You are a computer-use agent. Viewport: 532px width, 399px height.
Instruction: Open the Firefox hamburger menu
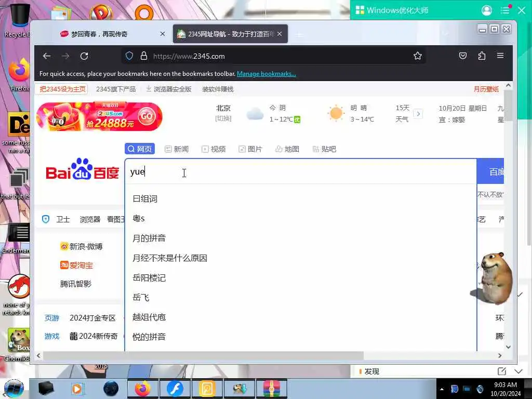(x=500, y=56)
